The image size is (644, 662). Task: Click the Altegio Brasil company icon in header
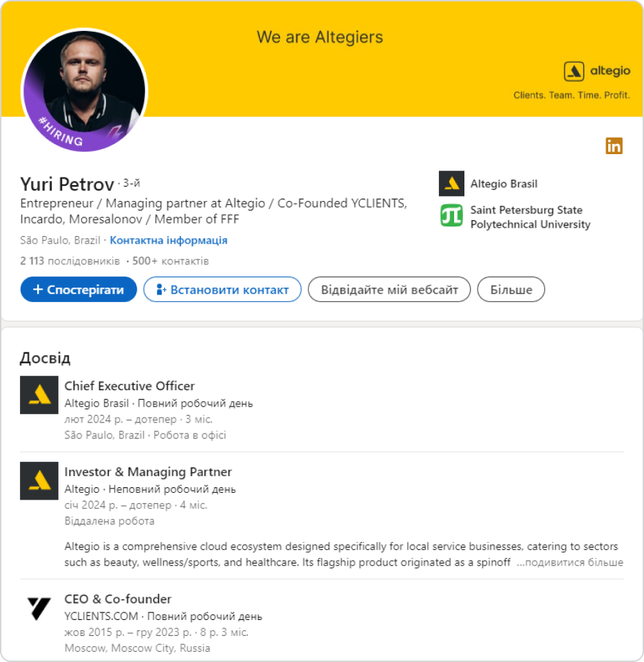451,184
